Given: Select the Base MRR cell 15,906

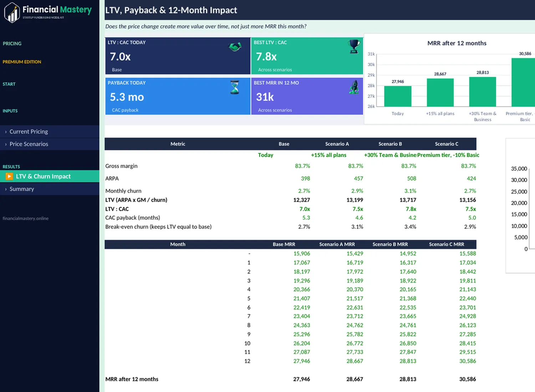Looking at the screenshot, I should [302, 254].
